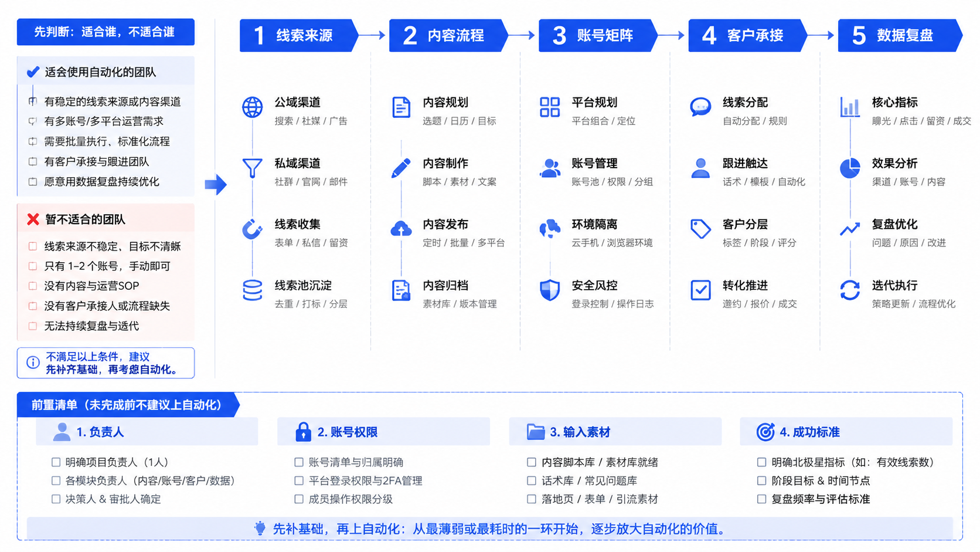This screenshot has height=552, width=980.
Task: Click the trend line icon beside 复盘优化
Action: (850, 229)
